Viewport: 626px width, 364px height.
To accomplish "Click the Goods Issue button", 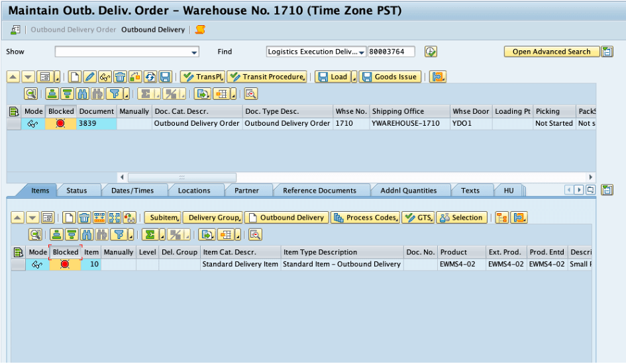I will click(390, 77).
